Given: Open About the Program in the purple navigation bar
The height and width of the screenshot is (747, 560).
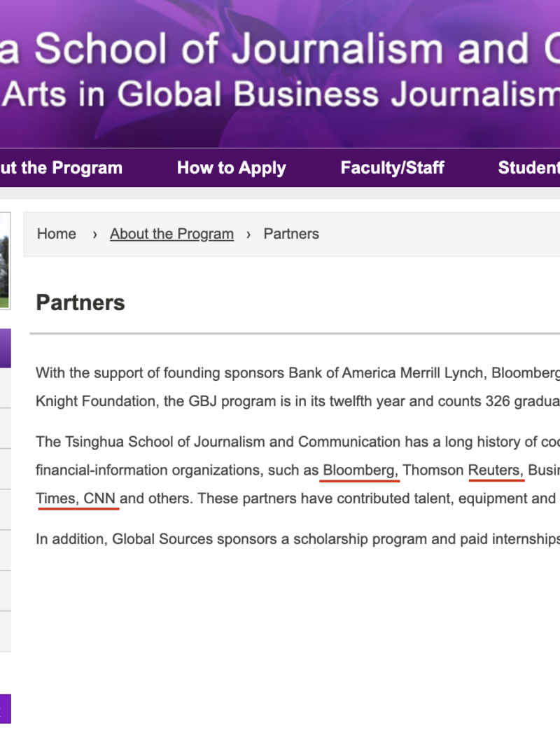Looking at the screenshot, I should point(61,168).
